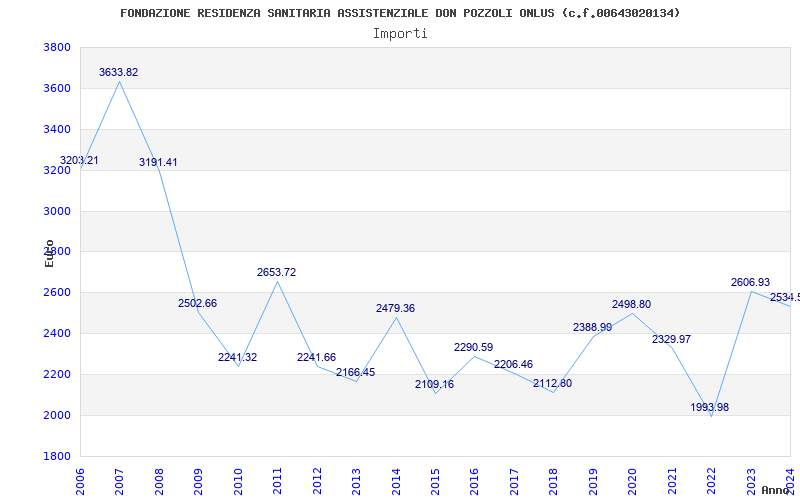Click the 2206.46 value label
The height and width of the screenshot is (500, 800).
513,364
